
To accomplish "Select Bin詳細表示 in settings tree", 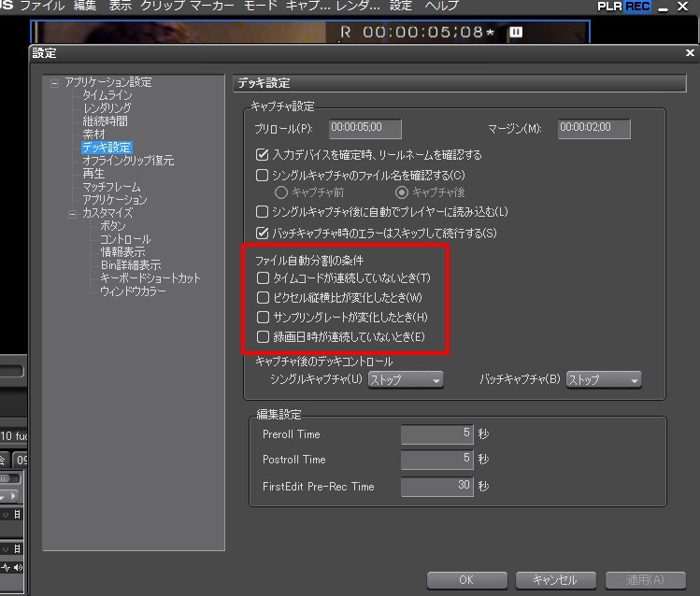I will coord(131,265).
